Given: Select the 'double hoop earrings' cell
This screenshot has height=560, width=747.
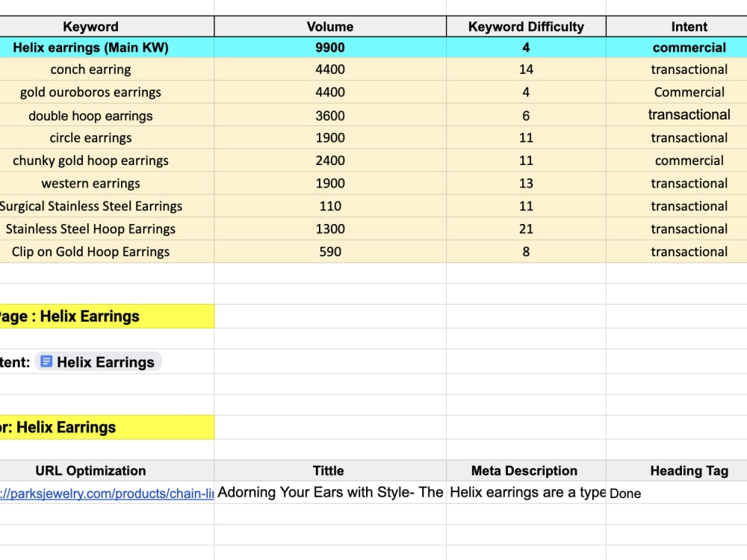Looking at the screenshot, I should point(107,116).
